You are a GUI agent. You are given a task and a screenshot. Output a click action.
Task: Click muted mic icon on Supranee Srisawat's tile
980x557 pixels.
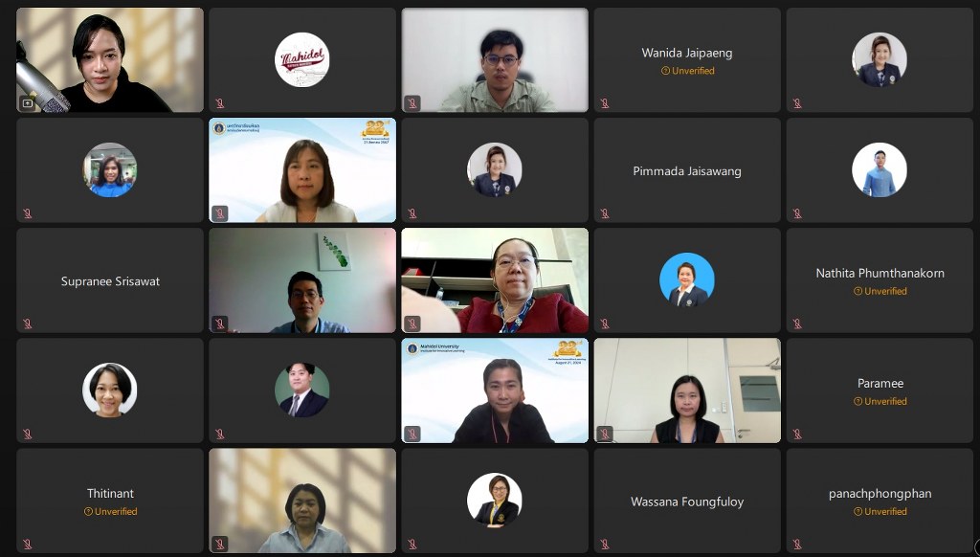pyautogui.click(x=27, y=323)
